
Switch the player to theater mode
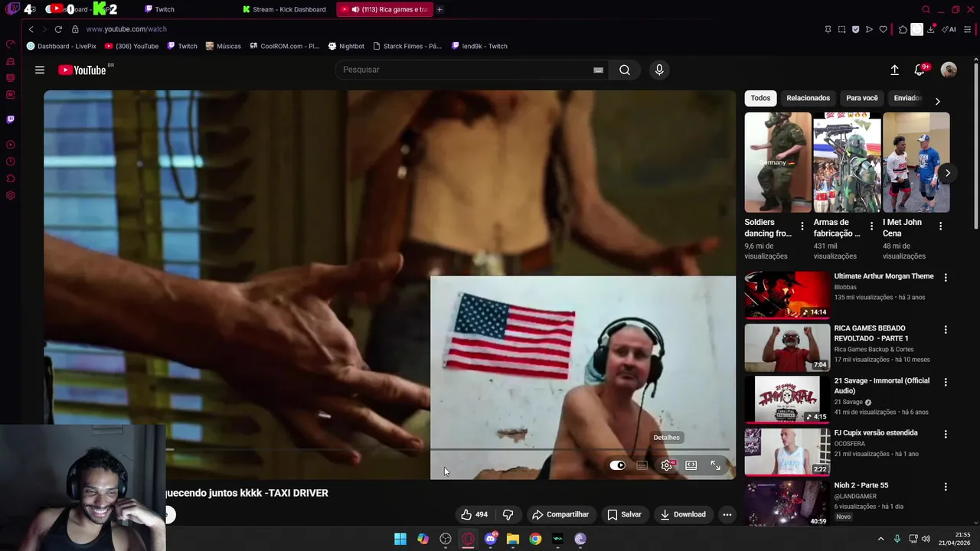pos(691,465)
